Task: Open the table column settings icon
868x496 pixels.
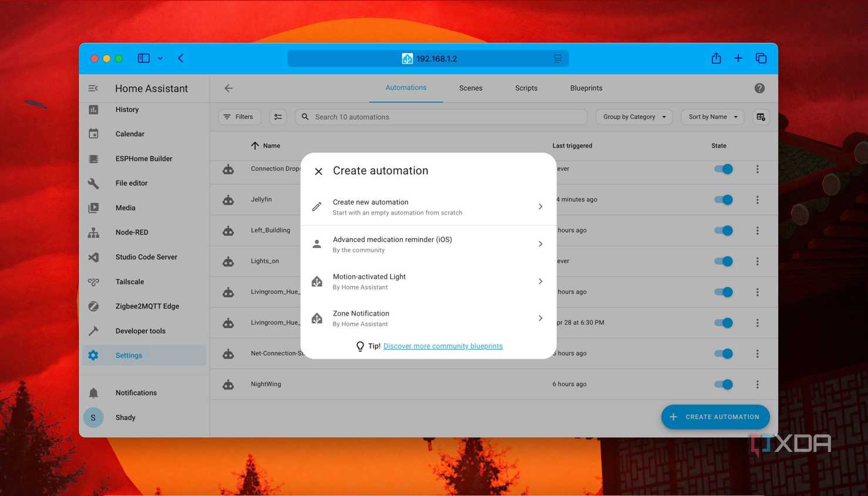Action: (761, 117)
